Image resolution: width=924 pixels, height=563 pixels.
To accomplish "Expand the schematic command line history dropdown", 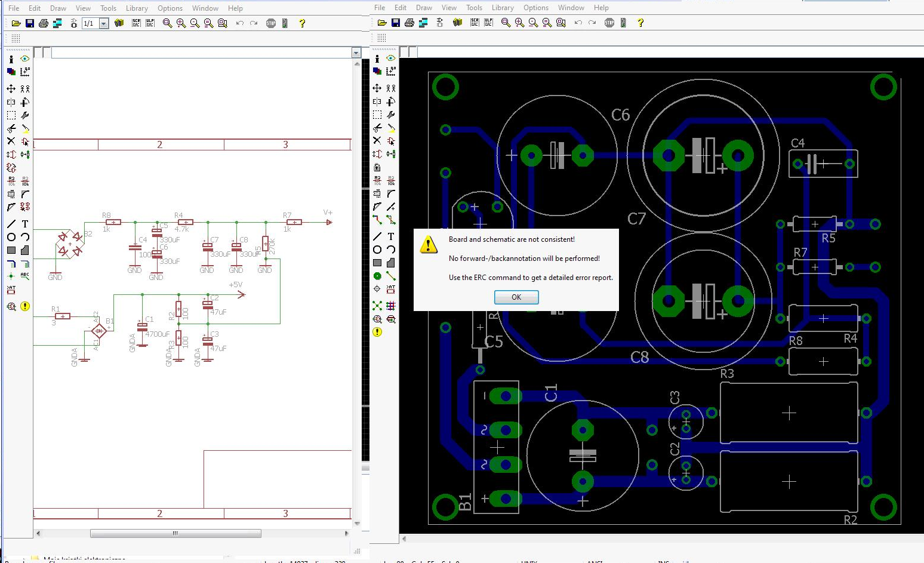I will coord(356,53).
